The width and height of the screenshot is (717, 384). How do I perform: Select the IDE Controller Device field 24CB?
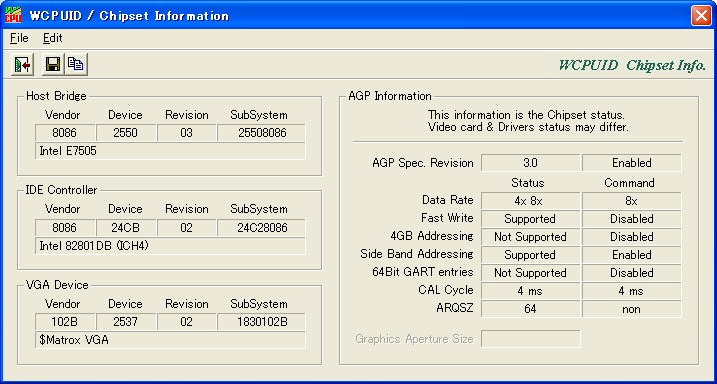pos(126,228)
